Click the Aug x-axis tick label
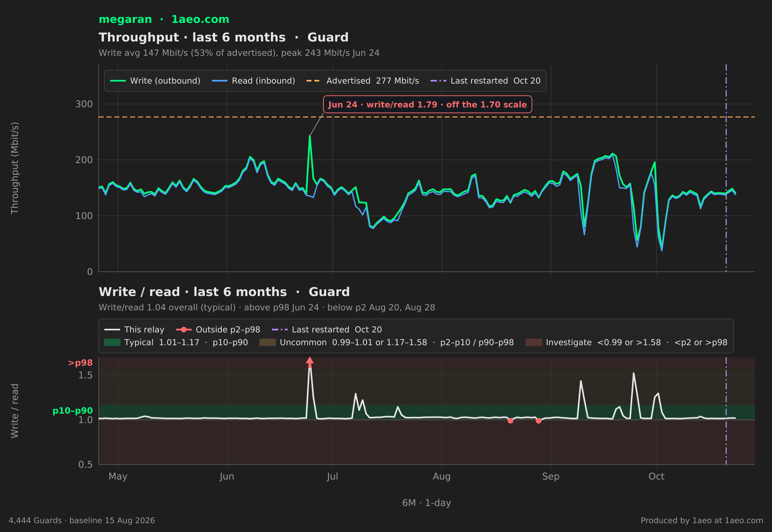This screenshot has width=772, height=532. click(x=442, y=477)
